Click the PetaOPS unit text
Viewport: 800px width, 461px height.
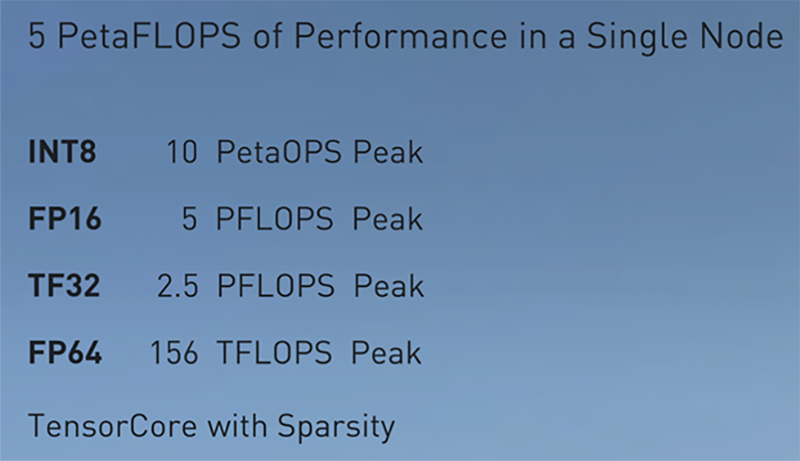[278, 153]
